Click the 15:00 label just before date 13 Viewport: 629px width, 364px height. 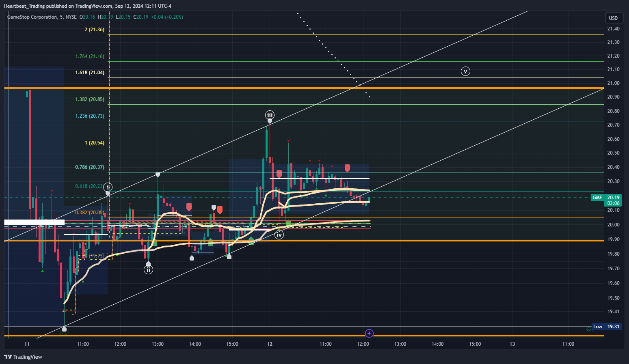pyautogui.click(x=475, y=344)
